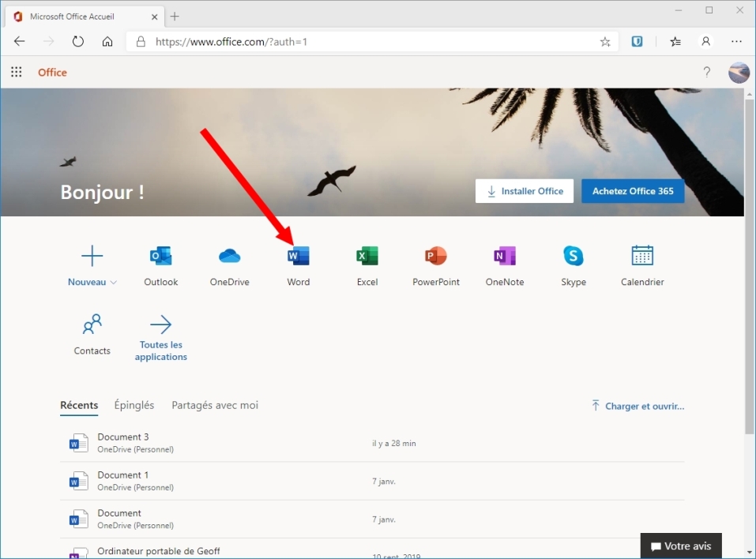
Task: Add the page to favorites with star icon
Action: click(x=605, y=42)
